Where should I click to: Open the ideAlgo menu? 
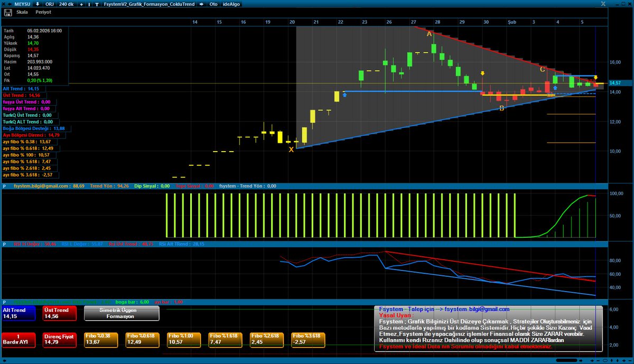231,4
